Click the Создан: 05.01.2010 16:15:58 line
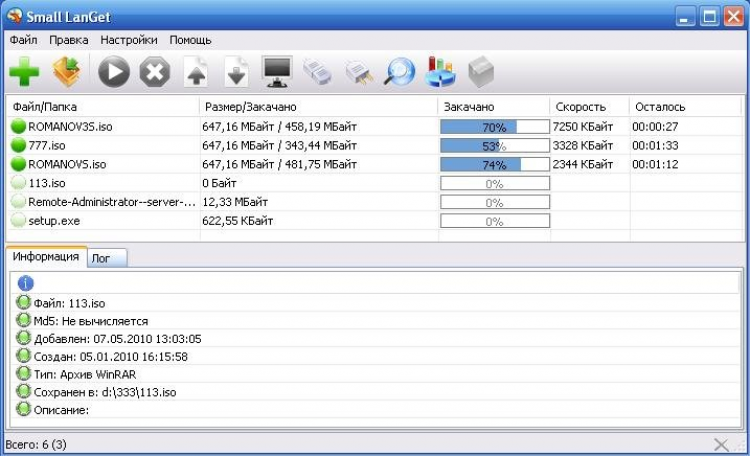The image size is (750, 456). [110, 357]
